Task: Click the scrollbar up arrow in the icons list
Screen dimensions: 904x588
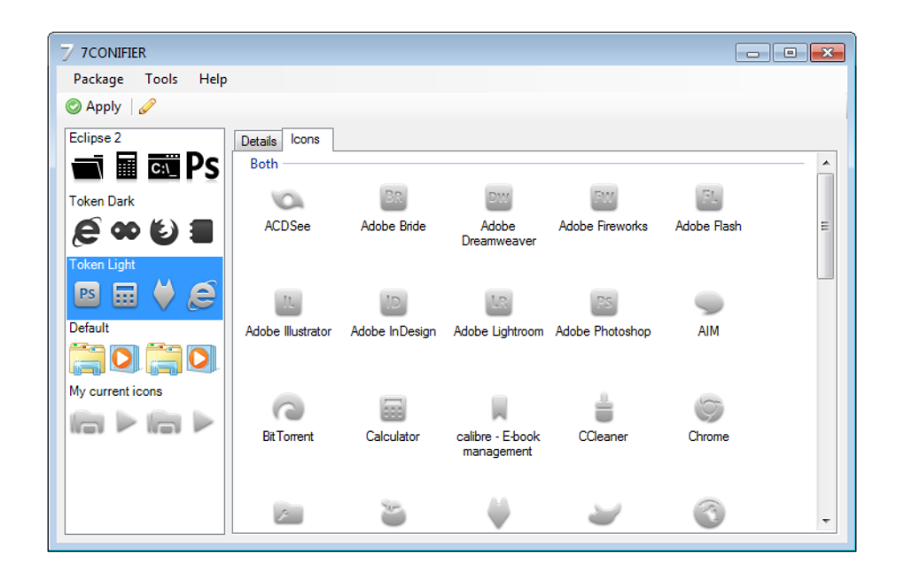Action: 826,163
